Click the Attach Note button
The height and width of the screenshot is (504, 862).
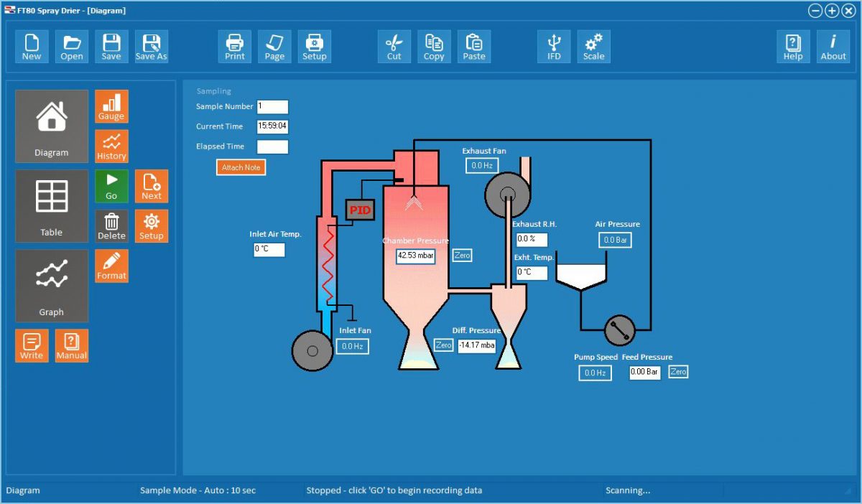tap(241, 167)
